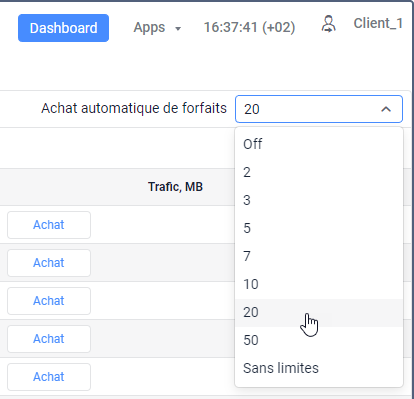Pick value 5 from the list

tap(319, 228)
